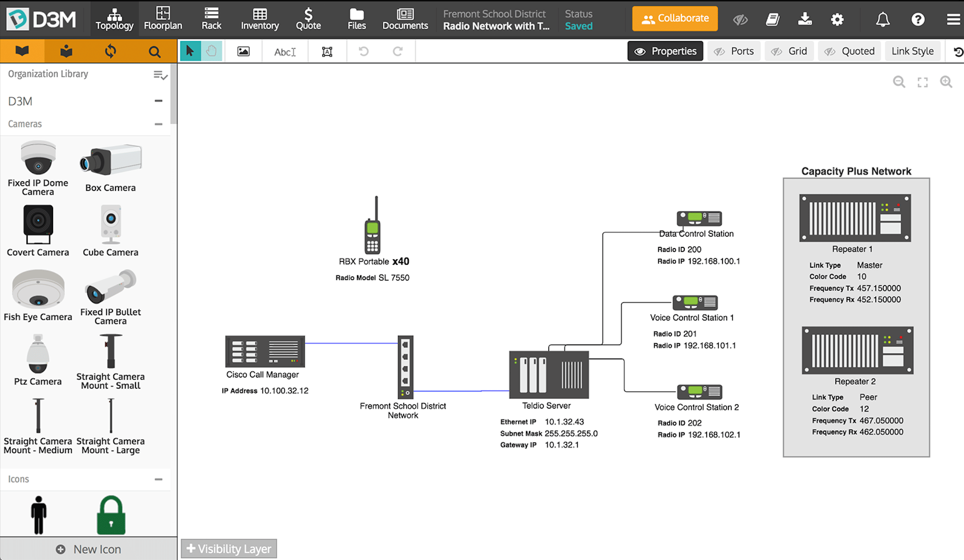Select Straight Camera Mount - Large
964x560 pixels.
pos(110,426)
